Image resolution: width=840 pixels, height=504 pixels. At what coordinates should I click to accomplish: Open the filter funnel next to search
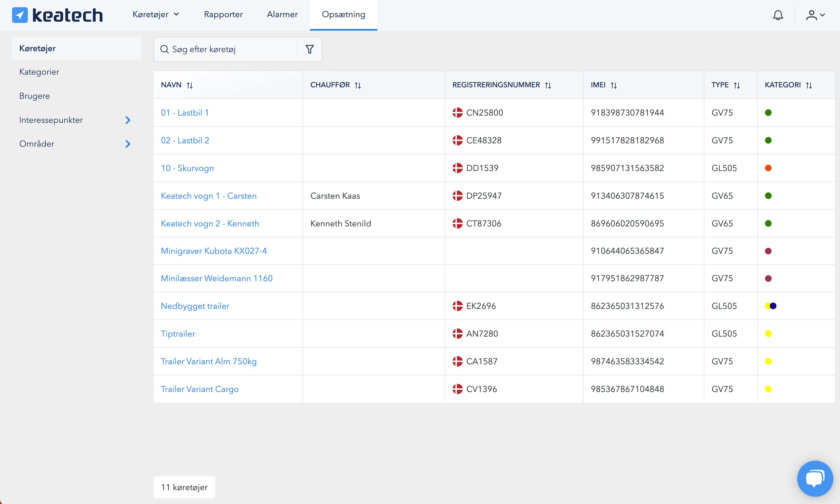309,49
